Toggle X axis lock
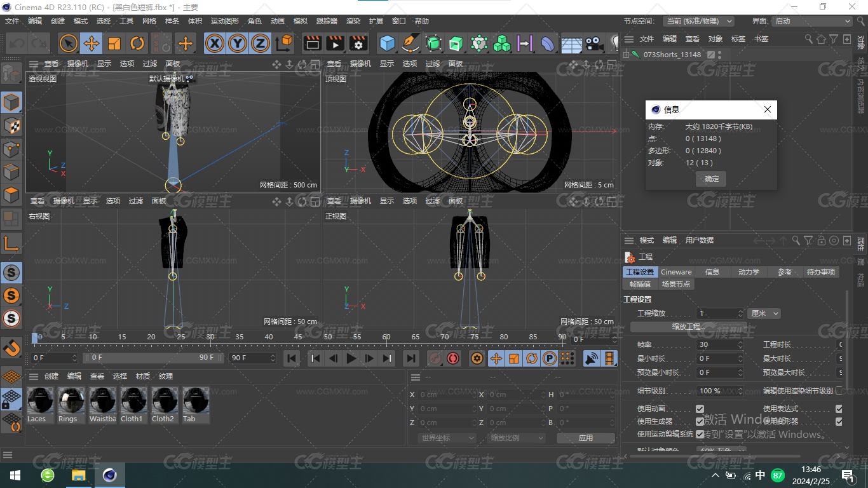This screenshot has height=488, width=868. tap(215, 43)
